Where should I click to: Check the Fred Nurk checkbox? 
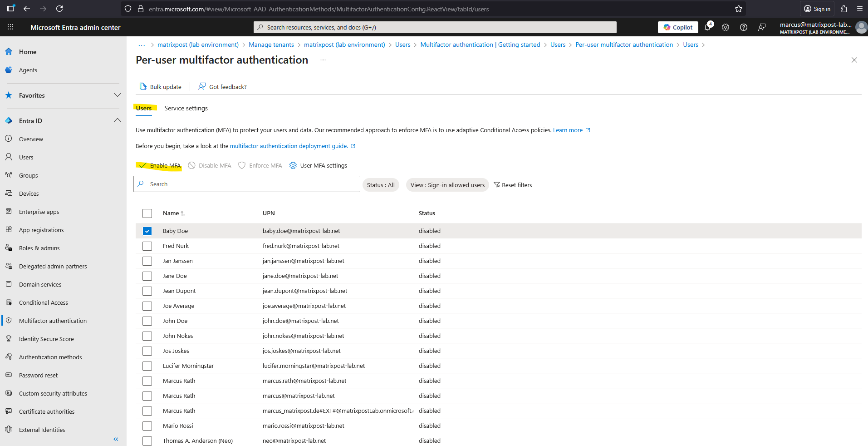click(147, 246)
